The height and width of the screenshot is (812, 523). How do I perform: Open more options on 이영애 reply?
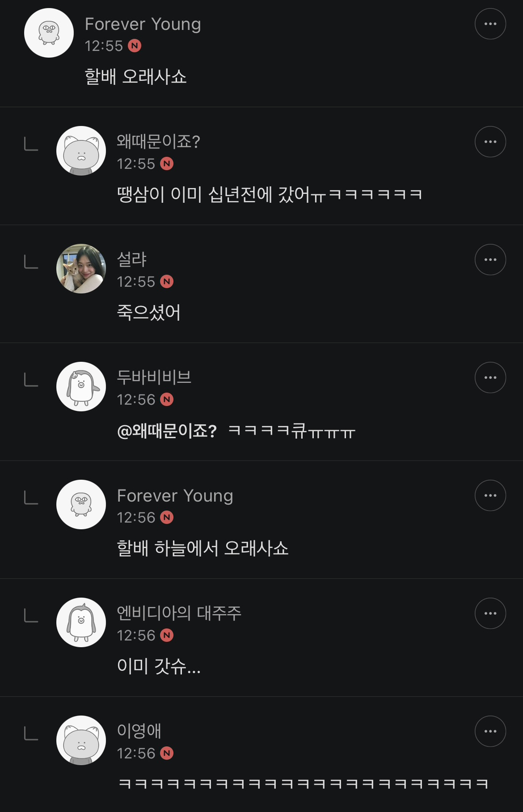490,731
